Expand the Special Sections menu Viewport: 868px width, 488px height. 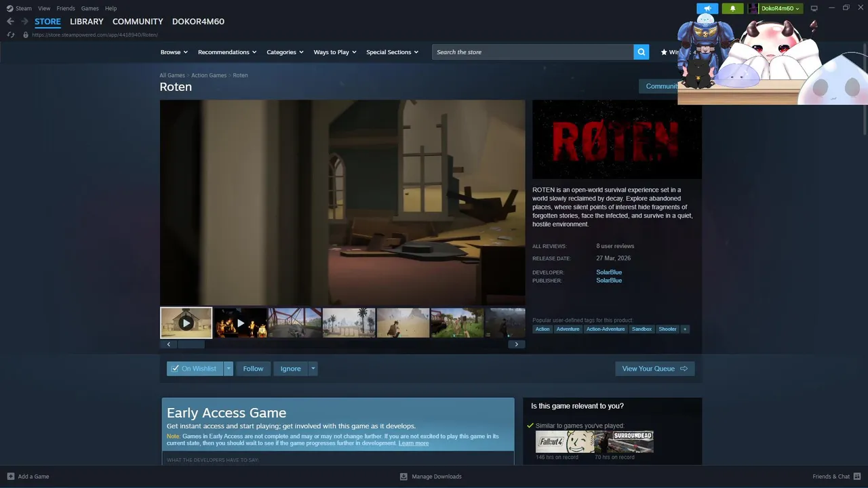point(393,52)
